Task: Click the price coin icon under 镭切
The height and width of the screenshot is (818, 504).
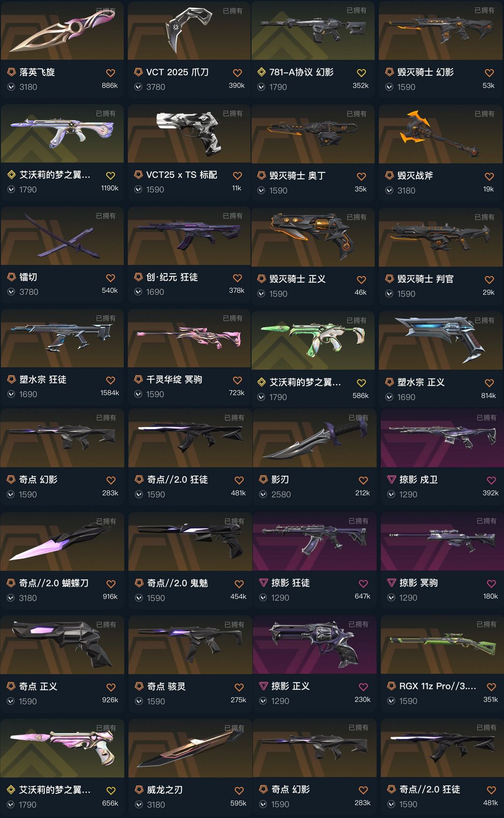Action: coord(11,292)
